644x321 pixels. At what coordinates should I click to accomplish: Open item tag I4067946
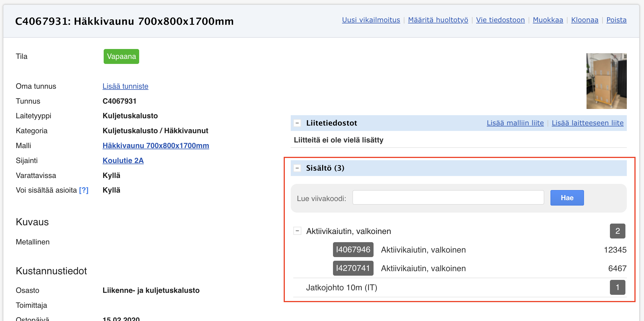point(353,250)
